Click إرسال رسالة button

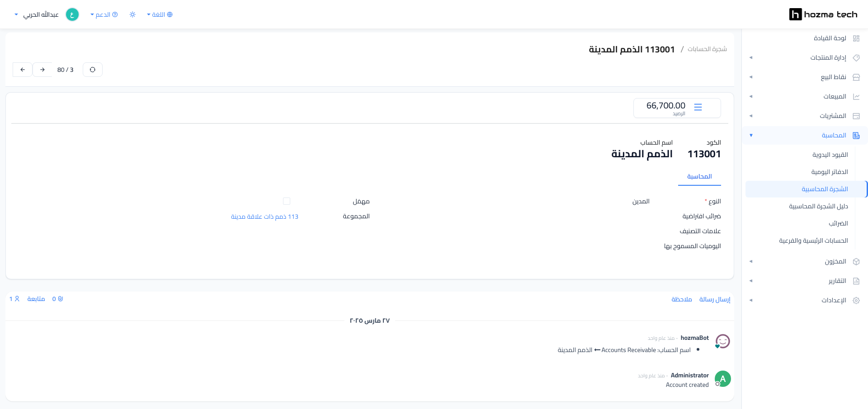715,299
